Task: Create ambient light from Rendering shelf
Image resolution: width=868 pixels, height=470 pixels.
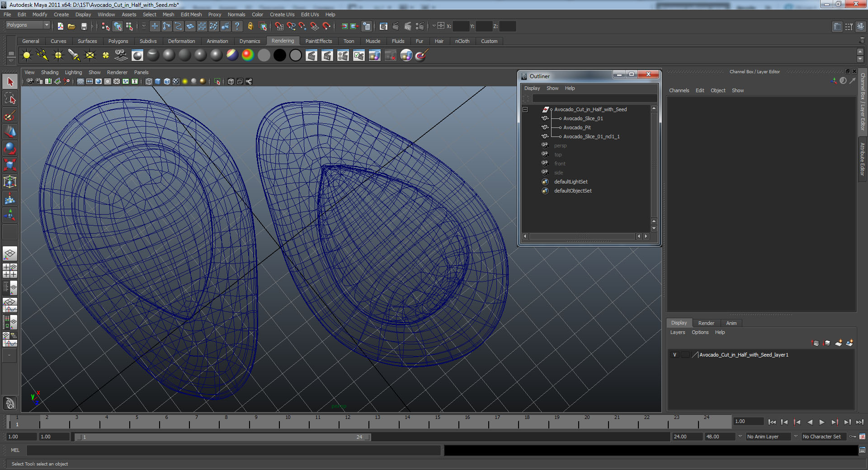Action: [27, 55]
